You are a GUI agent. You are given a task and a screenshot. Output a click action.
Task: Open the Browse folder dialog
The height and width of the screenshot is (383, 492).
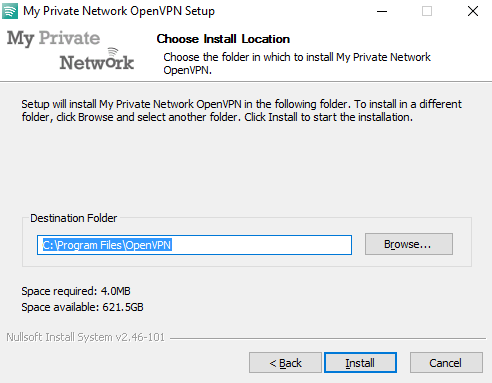pos(409,244)
